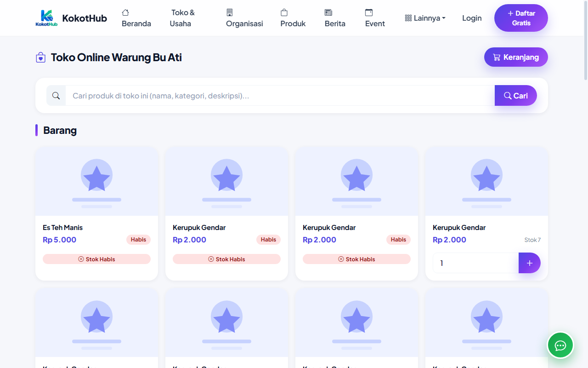This screenshot has height=368, width=588.
Task: Focus the product search input
Action: pos(280,96)
